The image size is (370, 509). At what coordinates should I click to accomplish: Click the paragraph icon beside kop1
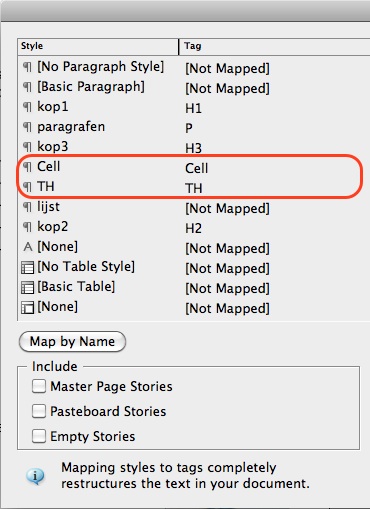(x=27, y=107)
